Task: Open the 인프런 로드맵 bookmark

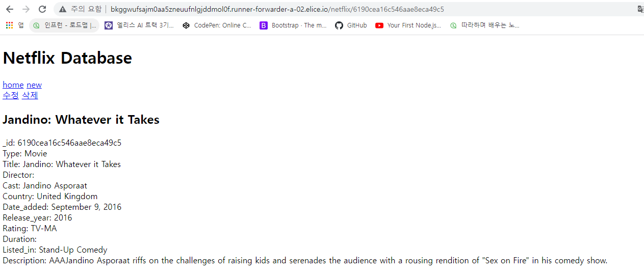Action: point(64,25)
